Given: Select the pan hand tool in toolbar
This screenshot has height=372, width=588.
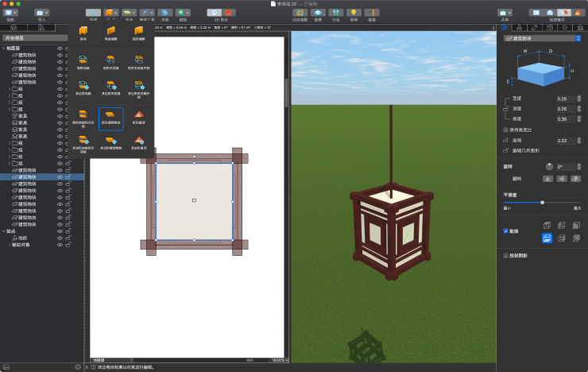Looking at the screenshot, I should 165,13.
